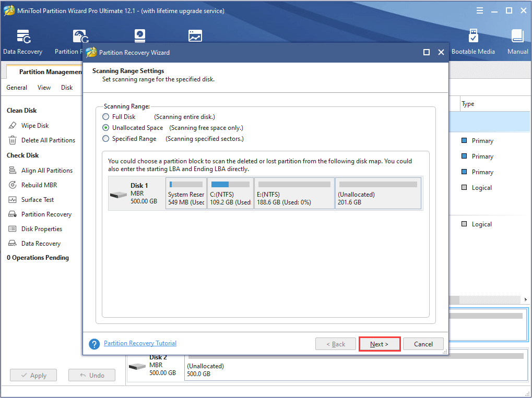Screen dimensions: 532x398
Task: Click the Wipe Disk eraser icon
Action: 13,125
